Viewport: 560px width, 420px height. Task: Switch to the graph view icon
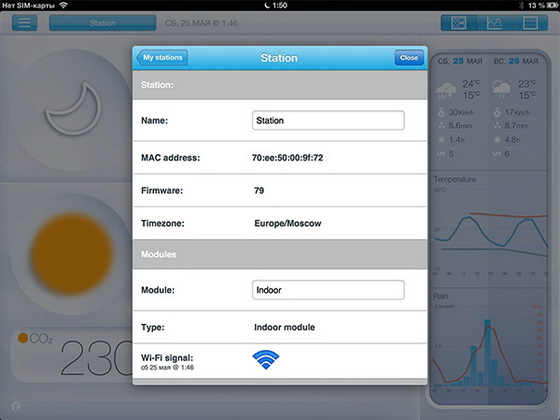tap(494, 23)
